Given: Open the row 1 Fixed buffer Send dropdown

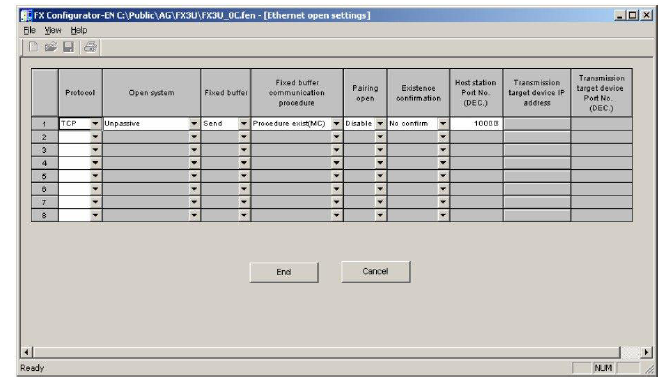Looking at the screenshot, I should pos(244,123).
